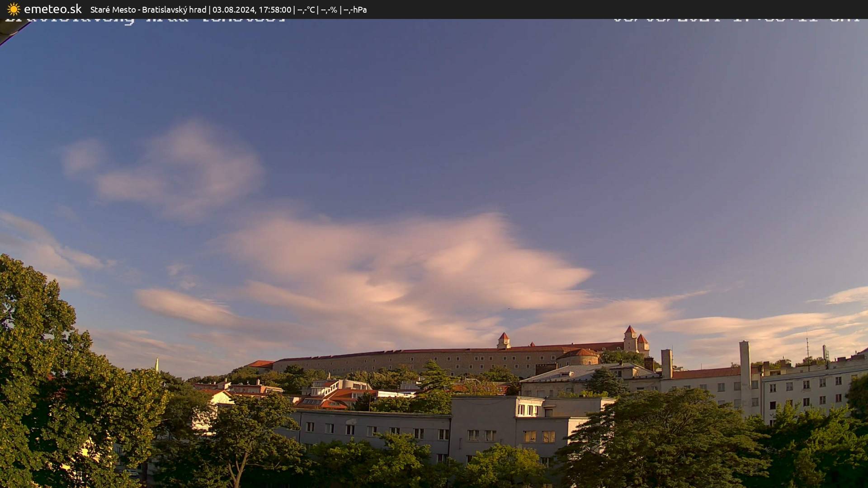This screenshot has height=488, width=868.
Task: Click the dark header bar background
Action: pyautogui.click(x=542, y=9)
